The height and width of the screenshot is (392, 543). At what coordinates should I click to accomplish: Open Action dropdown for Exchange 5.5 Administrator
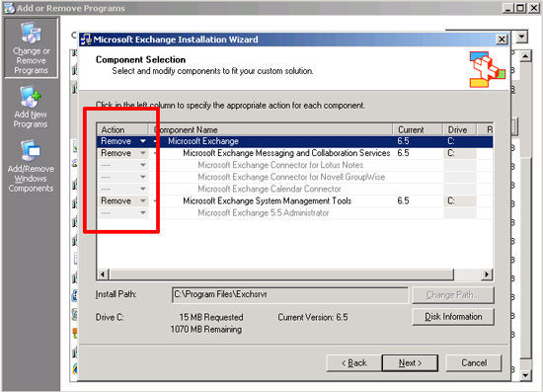(x=143, y=212)
